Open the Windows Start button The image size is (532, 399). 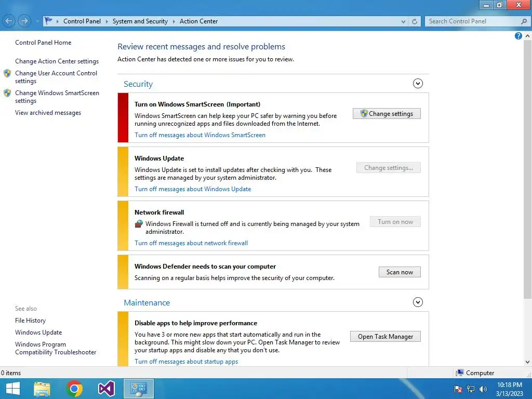tap(13, 389)
